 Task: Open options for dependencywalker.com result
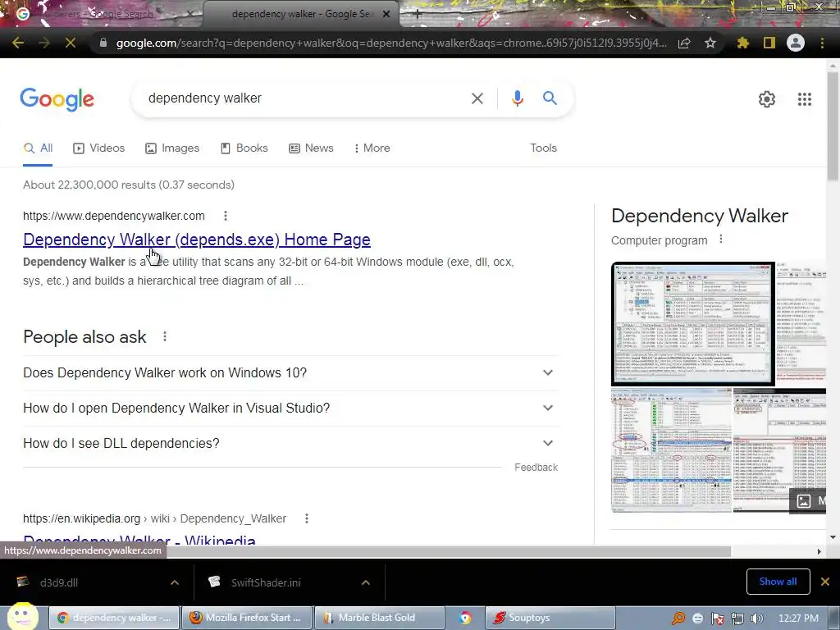click(x=226, y=216)
